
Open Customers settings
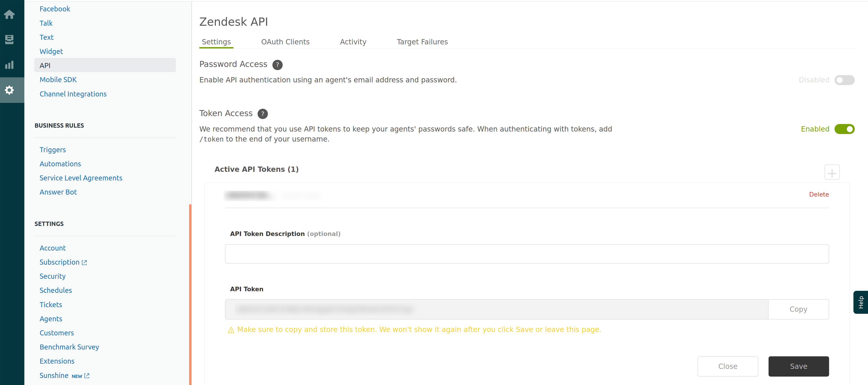(x=57, y=333)
